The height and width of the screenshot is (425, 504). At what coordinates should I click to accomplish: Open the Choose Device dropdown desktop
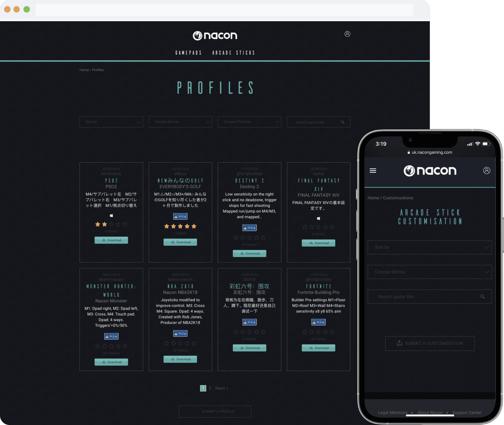click(x=180, y=122)
